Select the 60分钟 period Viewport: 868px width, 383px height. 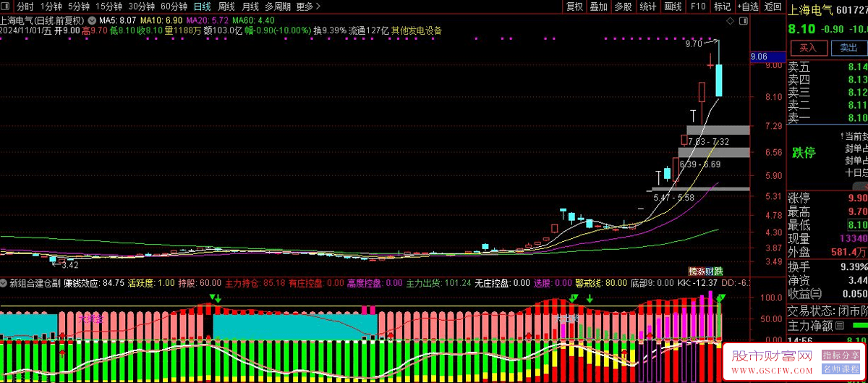(x=174, y=7)
